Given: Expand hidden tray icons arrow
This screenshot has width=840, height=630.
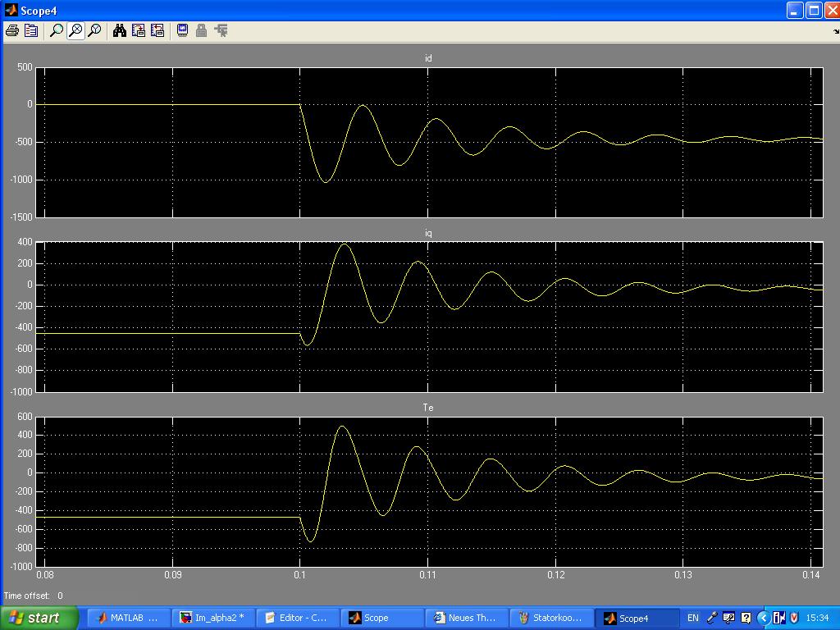Looking at the screenshot, I should tap(764, 619).
